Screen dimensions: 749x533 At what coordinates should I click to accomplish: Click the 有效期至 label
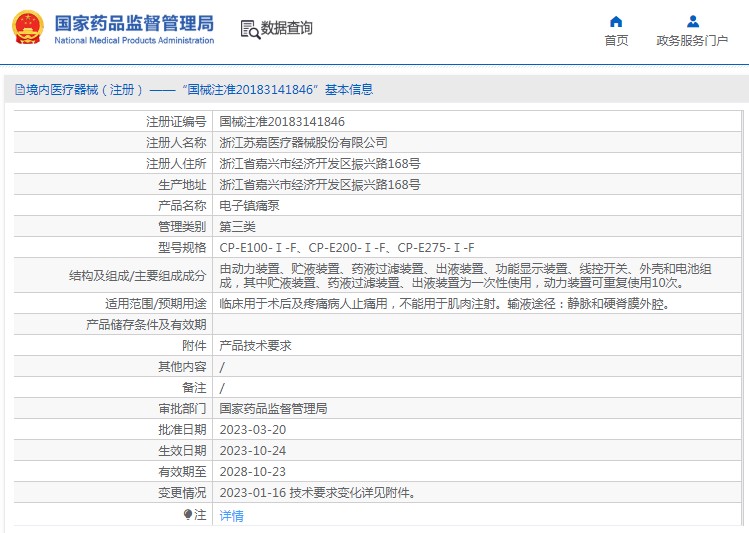[x=182, y=472]
